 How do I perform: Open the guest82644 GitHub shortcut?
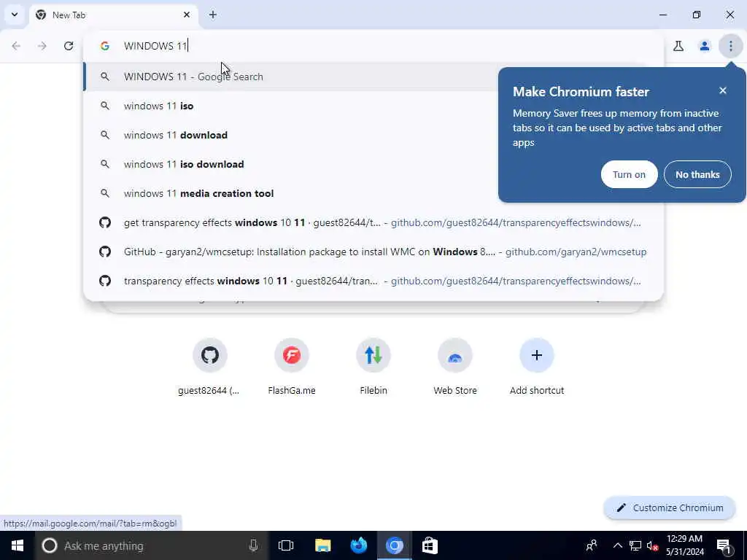[209, 367]
